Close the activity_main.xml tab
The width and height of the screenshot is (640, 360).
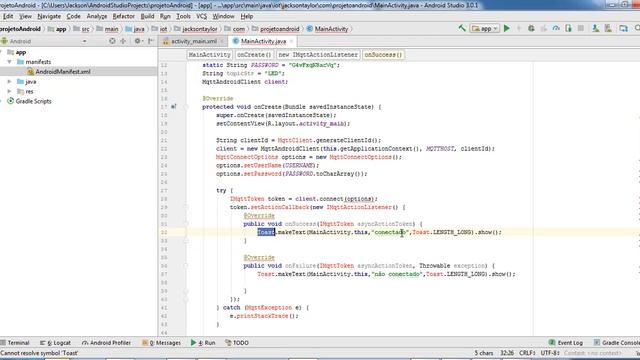coord(222,41)
